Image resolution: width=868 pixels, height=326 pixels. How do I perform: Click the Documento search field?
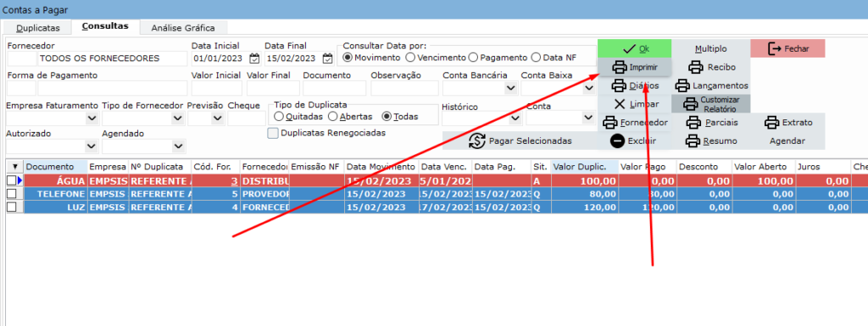334,88
